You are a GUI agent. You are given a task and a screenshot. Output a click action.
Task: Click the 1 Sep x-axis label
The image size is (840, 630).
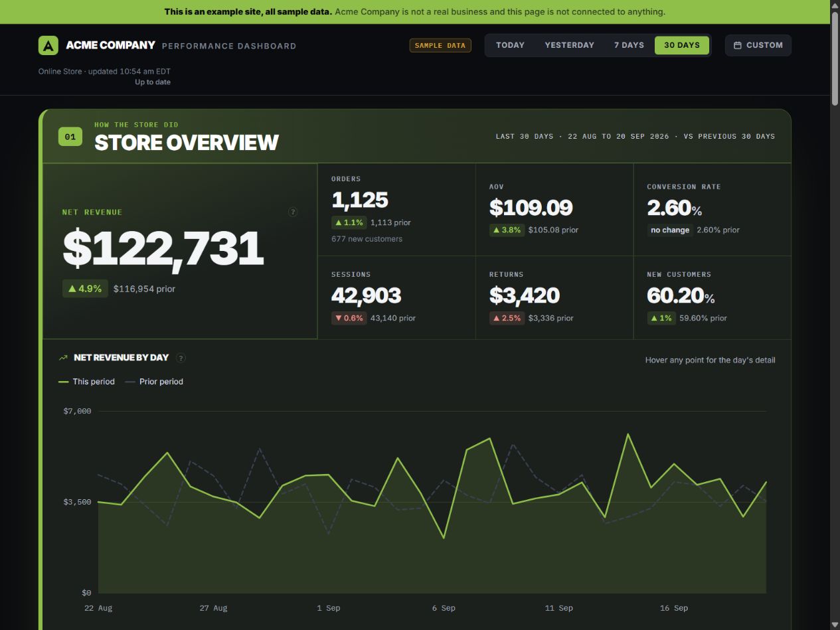click(329, 608)
